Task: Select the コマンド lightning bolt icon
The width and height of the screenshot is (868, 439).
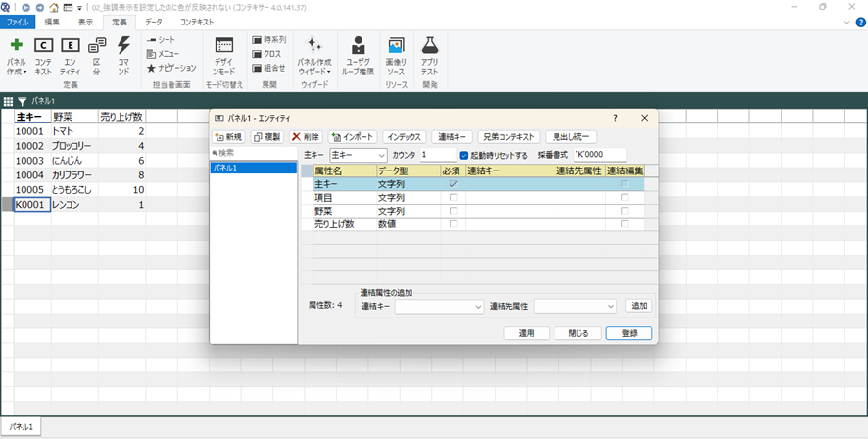Action: coord(123,46)
